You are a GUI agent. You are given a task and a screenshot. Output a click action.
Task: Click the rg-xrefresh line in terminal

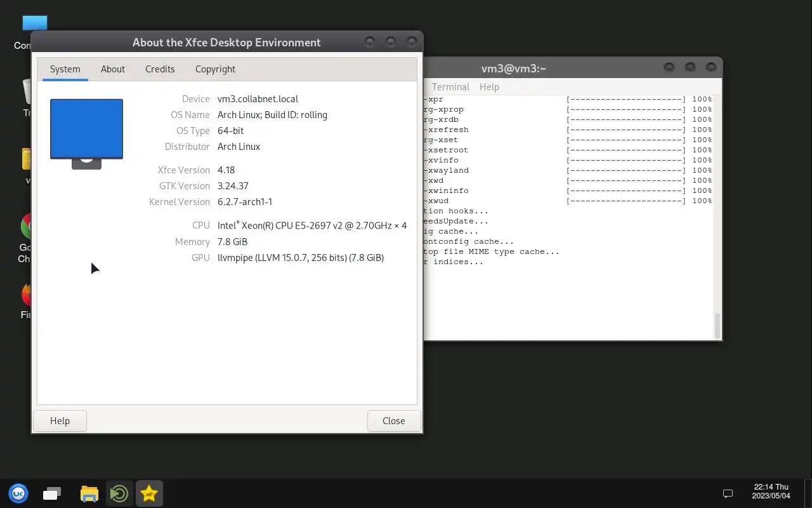click(447, 130)
